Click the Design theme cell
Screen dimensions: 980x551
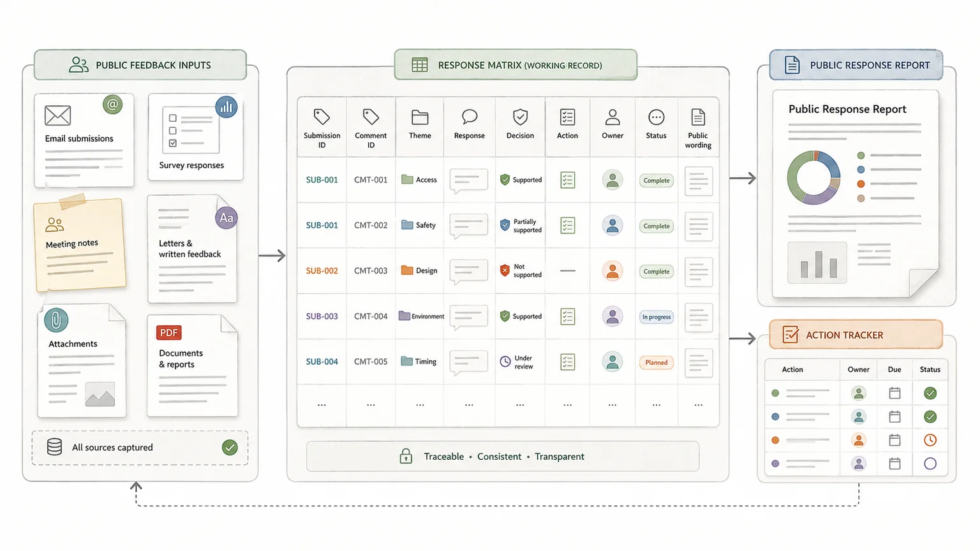(x=419, y=270)
